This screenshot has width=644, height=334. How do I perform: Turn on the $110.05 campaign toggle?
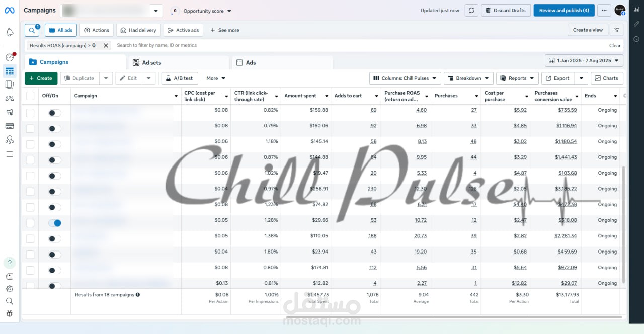(x=55, y=238)
